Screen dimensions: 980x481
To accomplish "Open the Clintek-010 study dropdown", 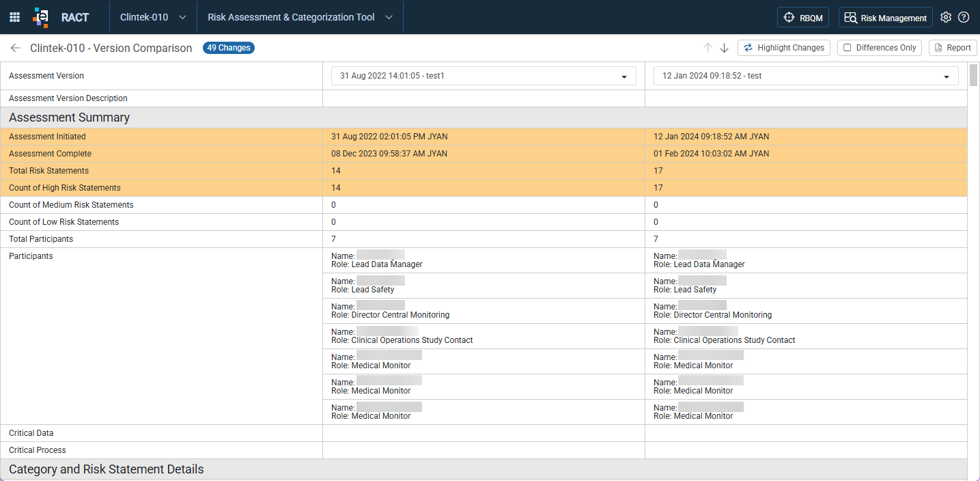I will click(x=153, y=17).
